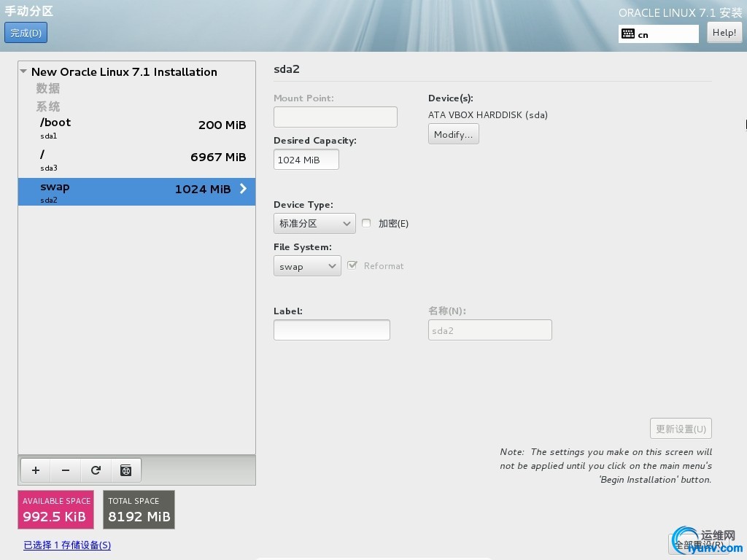Viewport: 747px width, 560px height.
Task: Click the AVAILABLE SPACE 992.5 KiB box
Action: pyautogui.click(x=55, y=510)
